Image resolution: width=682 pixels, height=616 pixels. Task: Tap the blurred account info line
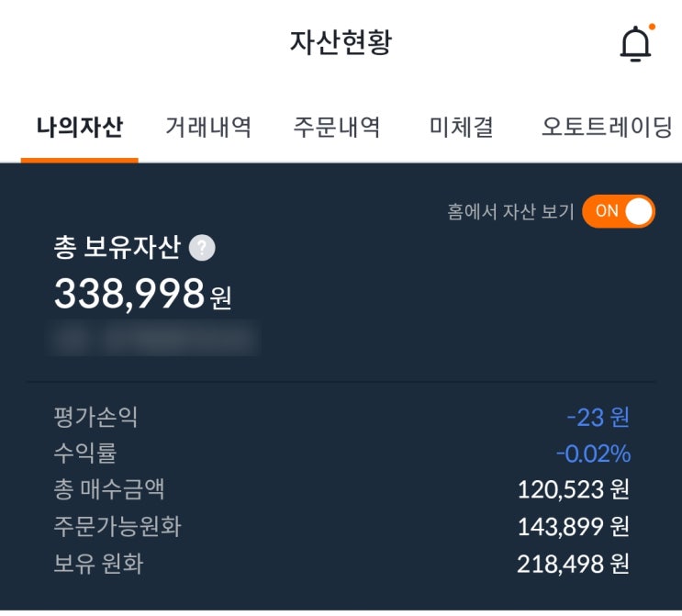coord(153,339)
